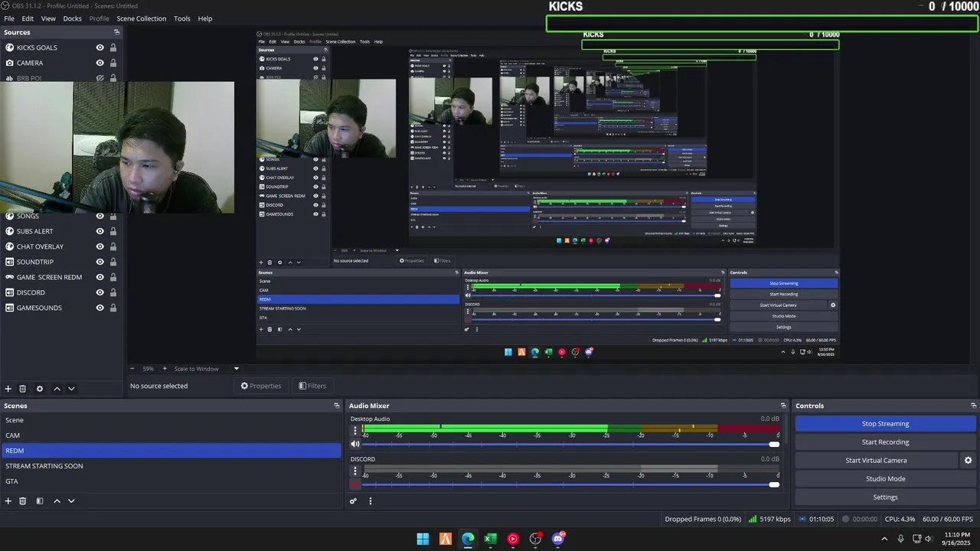Move source down in Sources toolbar

pos(71,389)
